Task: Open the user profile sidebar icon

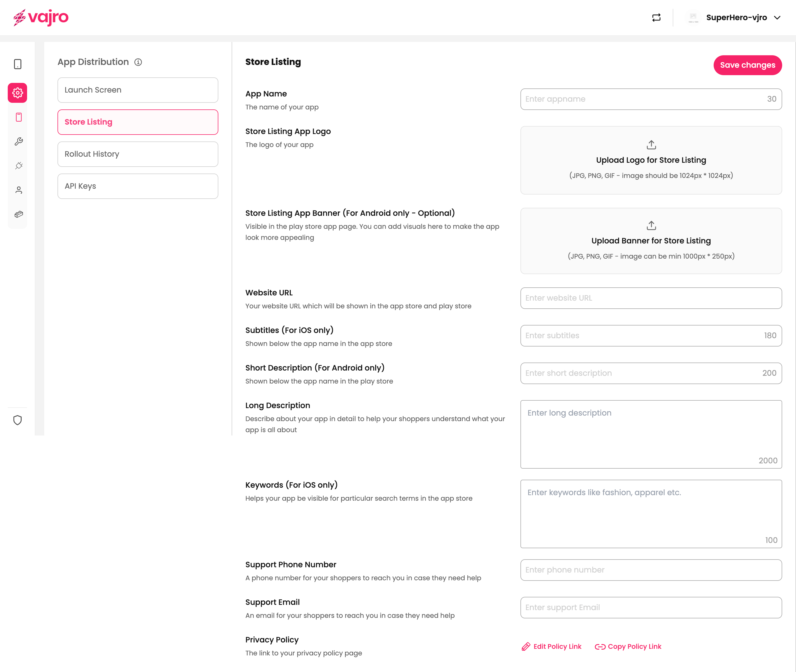Action: 19,190
